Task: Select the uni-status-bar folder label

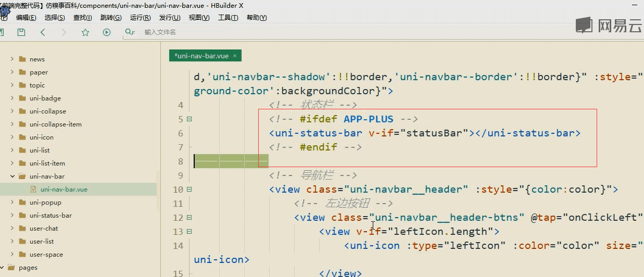Action: [50, 215]
